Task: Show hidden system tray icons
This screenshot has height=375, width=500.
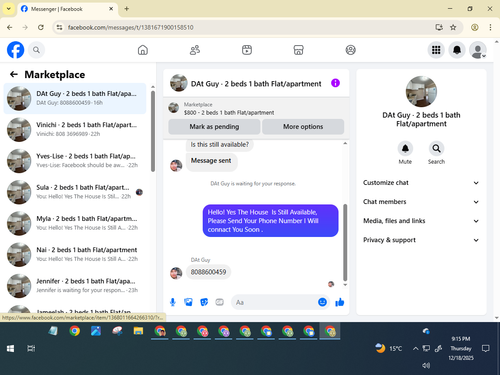Action: pyautogui.click(x=415, y=349)
